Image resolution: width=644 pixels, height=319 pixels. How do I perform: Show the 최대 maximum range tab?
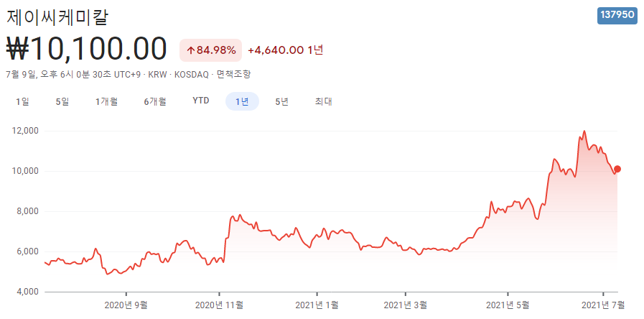pyautogui.click(x=323, y=101)
